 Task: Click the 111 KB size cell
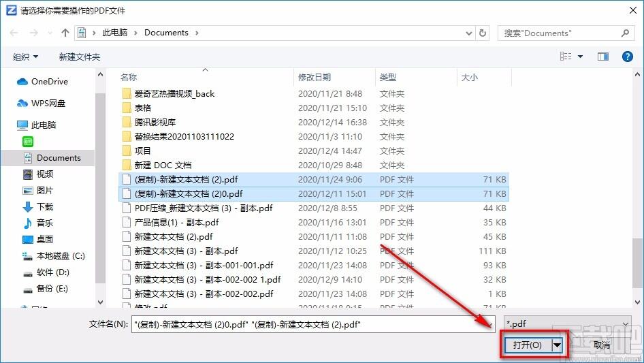(492, 251)
